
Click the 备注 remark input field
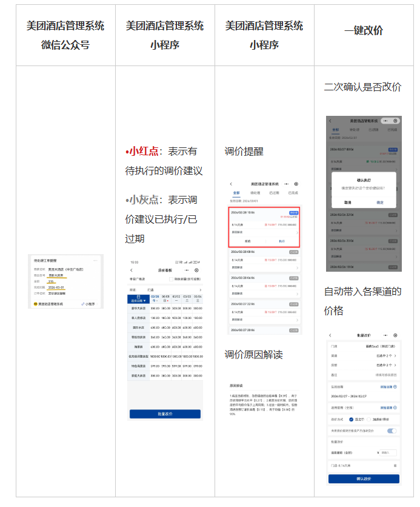coord(364,375)
